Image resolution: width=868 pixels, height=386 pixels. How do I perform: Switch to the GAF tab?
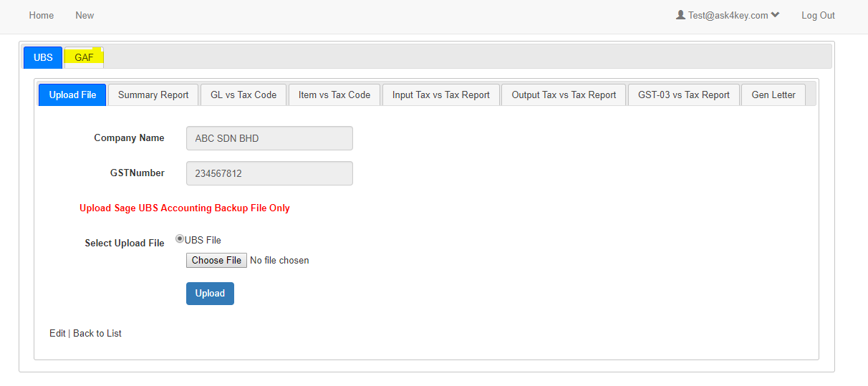[x=84, y=57]
